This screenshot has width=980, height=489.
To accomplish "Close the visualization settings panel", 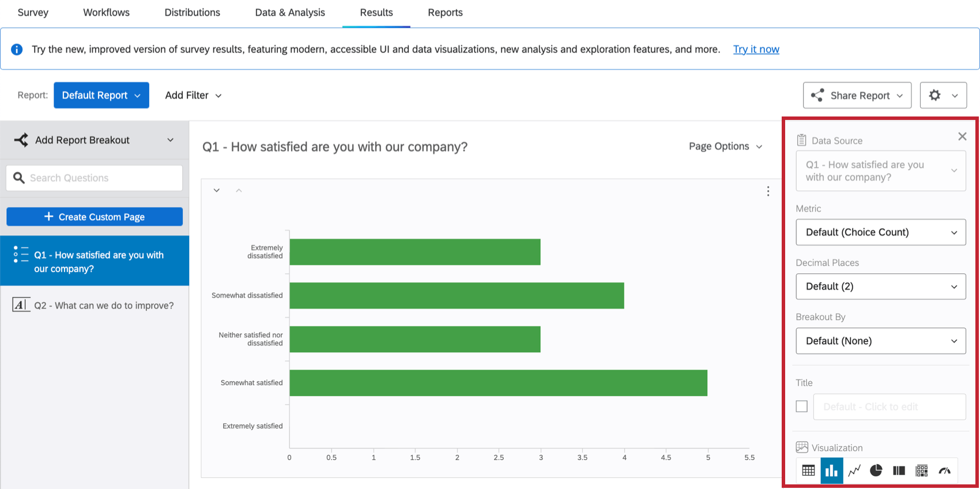I will (x=962, y=137).
